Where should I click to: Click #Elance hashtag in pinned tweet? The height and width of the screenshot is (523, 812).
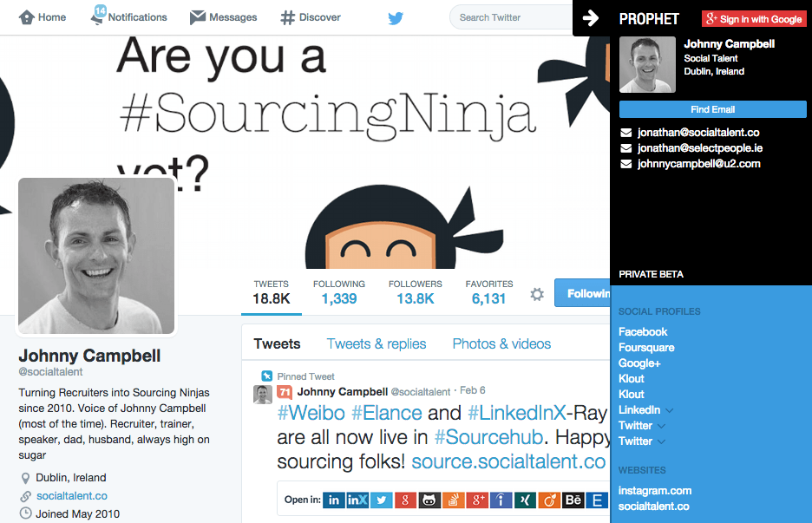point(387,413)
